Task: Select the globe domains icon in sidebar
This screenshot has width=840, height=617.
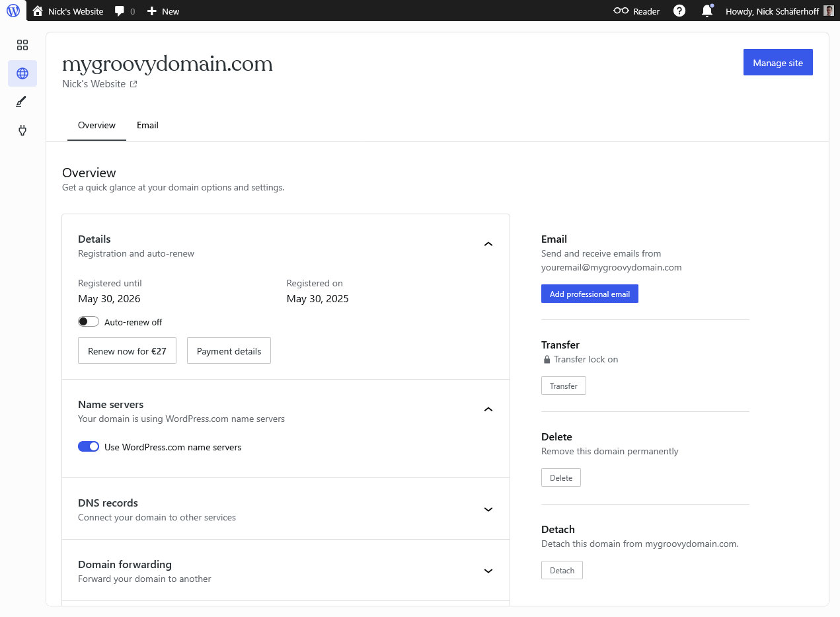Action: (x=22, y=73)
